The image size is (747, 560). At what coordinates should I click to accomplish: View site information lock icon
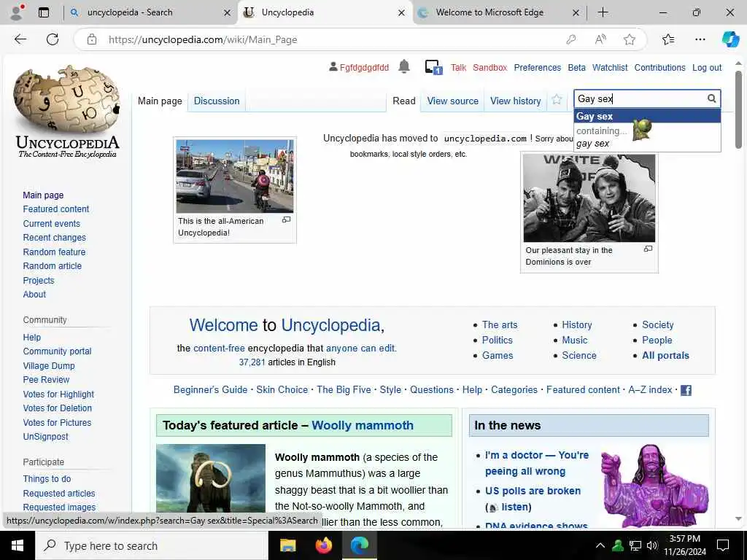tap(92, 39)
